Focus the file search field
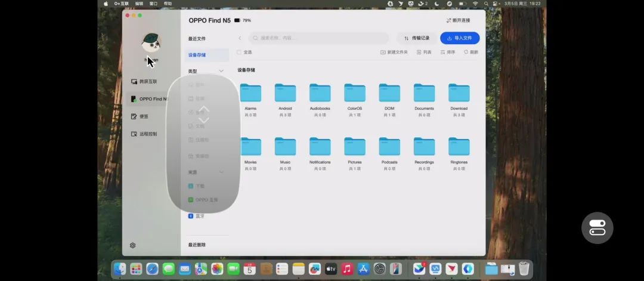 click(x=318, y=38)
